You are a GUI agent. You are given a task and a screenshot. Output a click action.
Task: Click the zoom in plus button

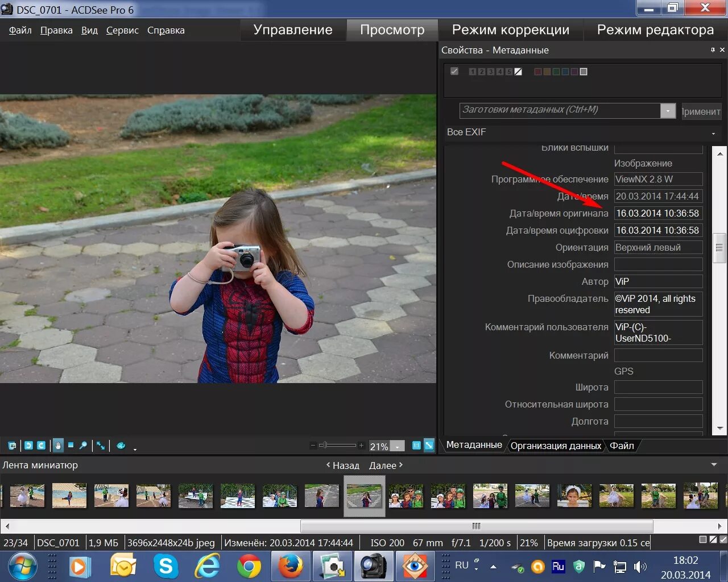[x=361, y=446]
